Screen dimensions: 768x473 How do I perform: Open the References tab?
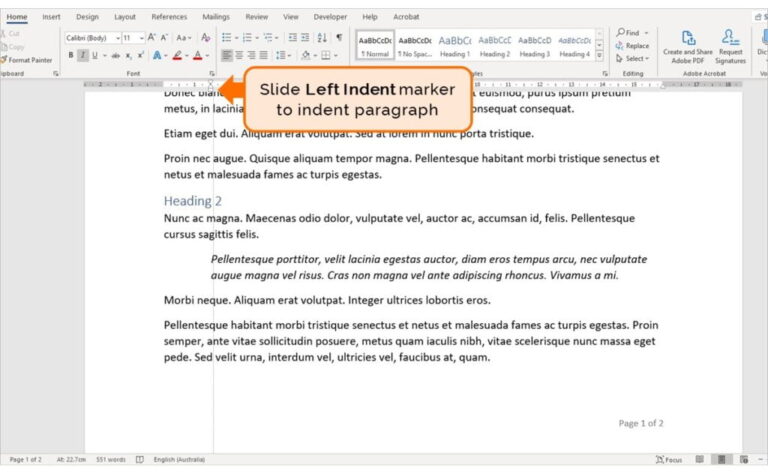click(169, 17)
